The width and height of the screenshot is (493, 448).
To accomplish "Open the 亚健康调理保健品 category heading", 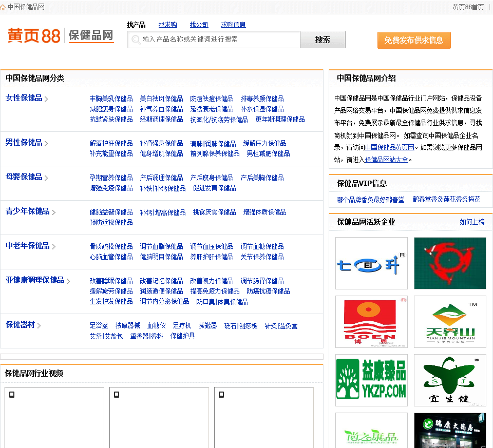I will pyautogui.click(x=35, y=280).
